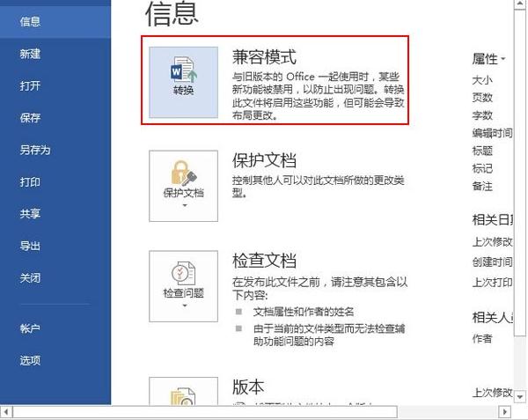The image size is (528, 420).
Task: Click the 上次打印 date label
Action: 492,282
